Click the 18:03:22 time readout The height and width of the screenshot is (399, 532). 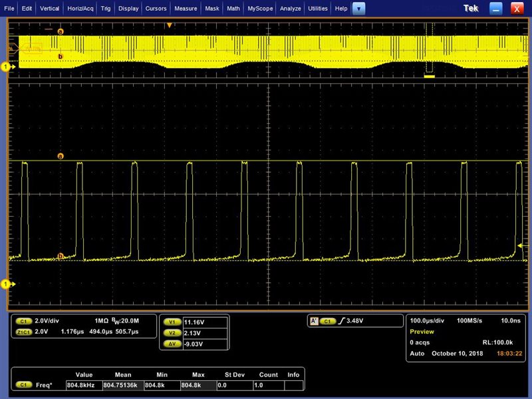pyautogui.click(x=509, y=353)
